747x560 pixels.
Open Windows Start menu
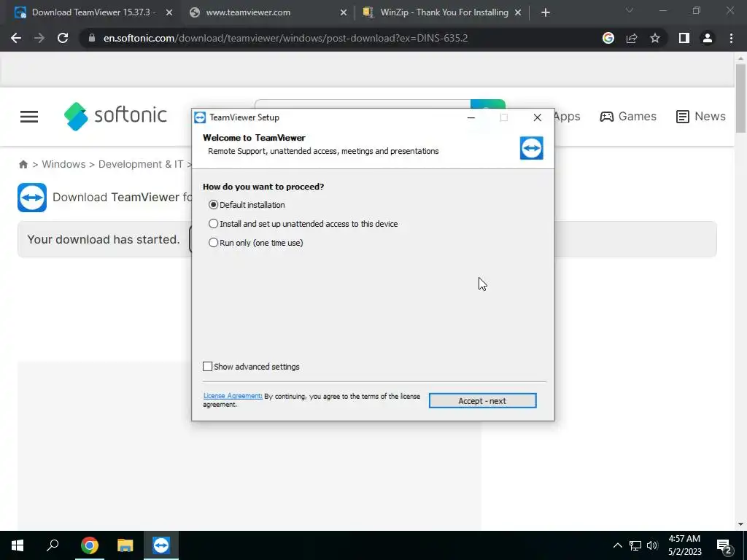coord(18,545)
